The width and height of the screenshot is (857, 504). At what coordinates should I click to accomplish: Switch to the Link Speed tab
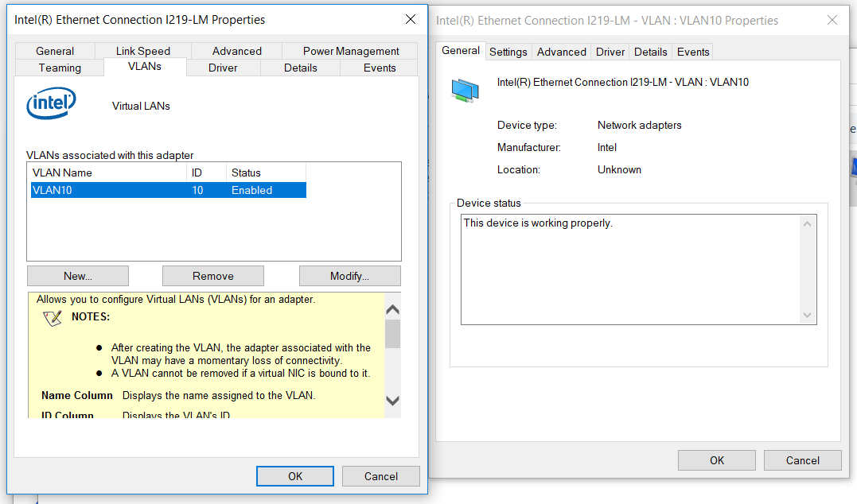tap(143, 51)
